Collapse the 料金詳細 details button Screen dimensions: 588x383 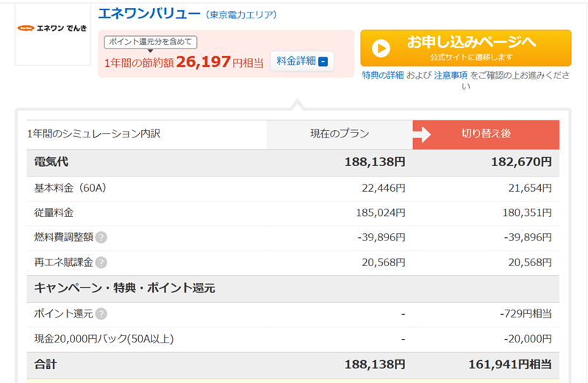(302, 61)
